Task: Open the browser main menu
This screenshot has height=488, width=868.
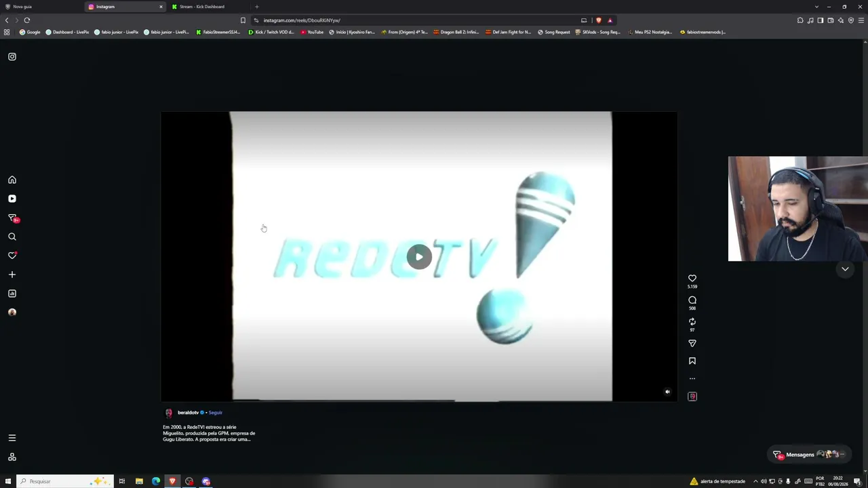Action: click(861, 20)
